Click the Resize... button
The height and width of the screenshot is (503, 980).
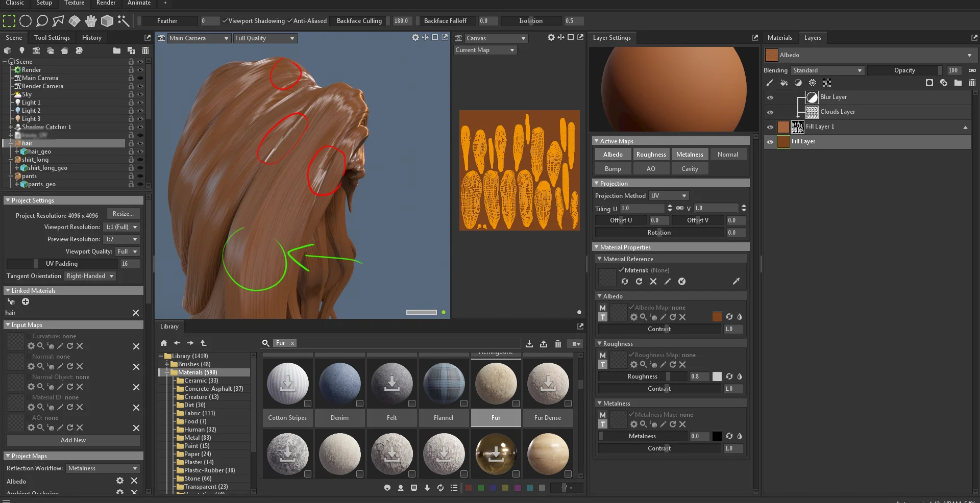pos(123,214)
